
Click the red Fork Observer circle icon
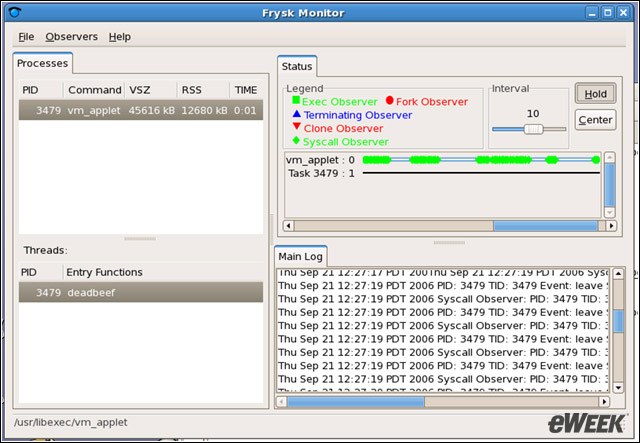(x=389, y=100)
